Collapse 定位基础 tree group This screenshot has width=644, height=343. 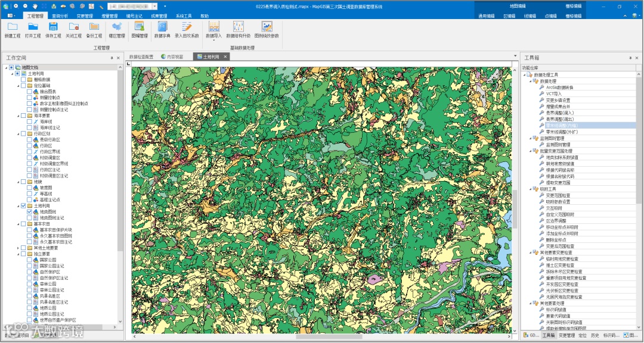[18, 86]
